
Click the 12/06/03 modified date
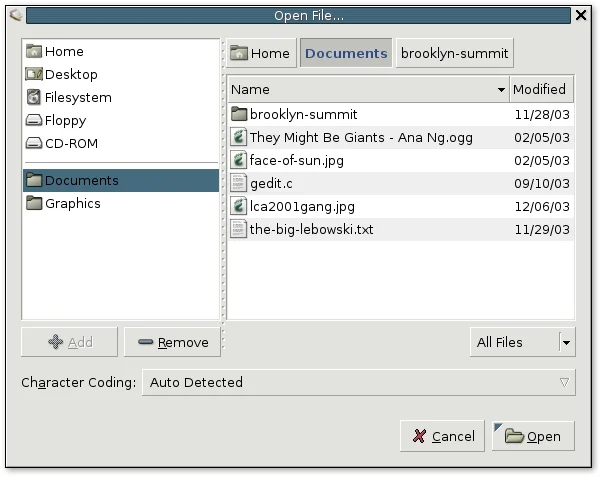coord(542,207)
